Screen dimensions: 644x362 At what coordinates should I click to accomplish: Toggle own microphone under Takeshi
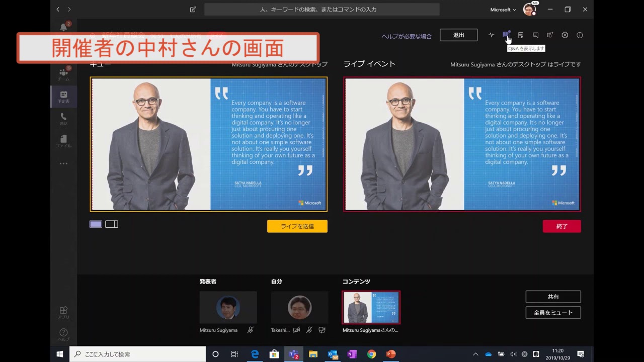coord(309,330)
